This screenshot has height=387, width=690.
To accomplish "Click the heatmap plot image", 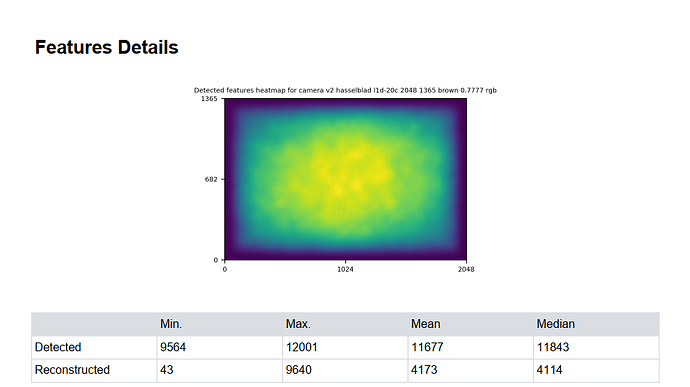I will tap(345, 179).
